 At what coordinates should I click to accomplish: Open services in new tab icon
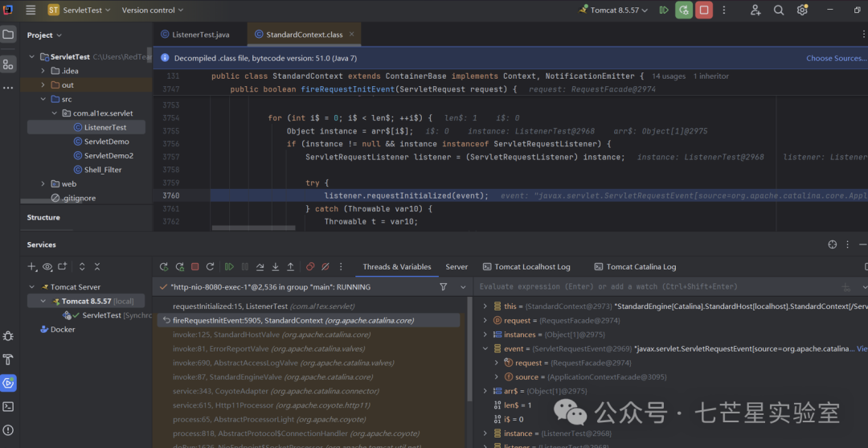click(63, 266)
